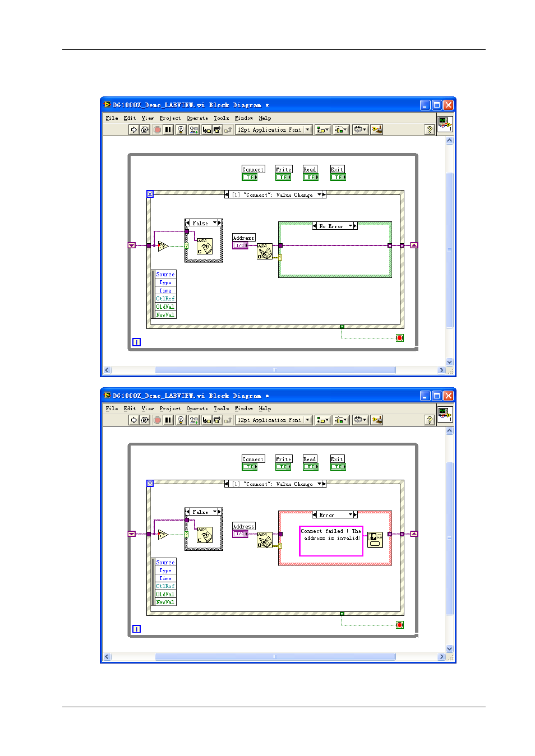The width and height of the screenshot is (535, 756).
Task: Click the Run arrow in the bottom window toolbar
Action: click(x=133, y=420)
